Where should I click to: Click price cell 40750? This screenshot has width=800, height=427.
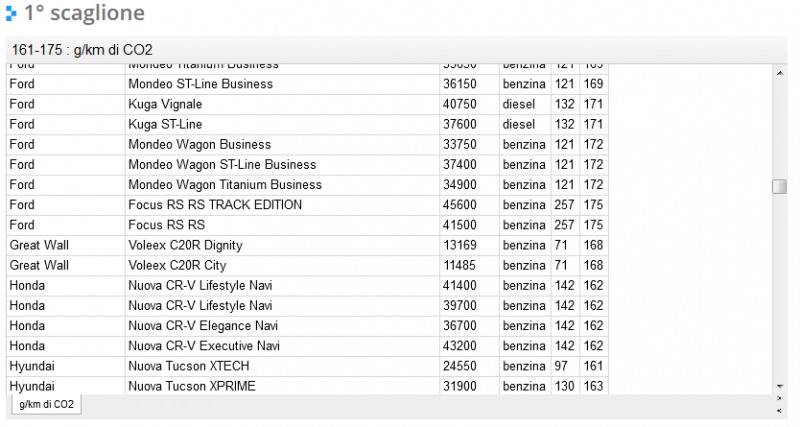(x=470, y=105)
